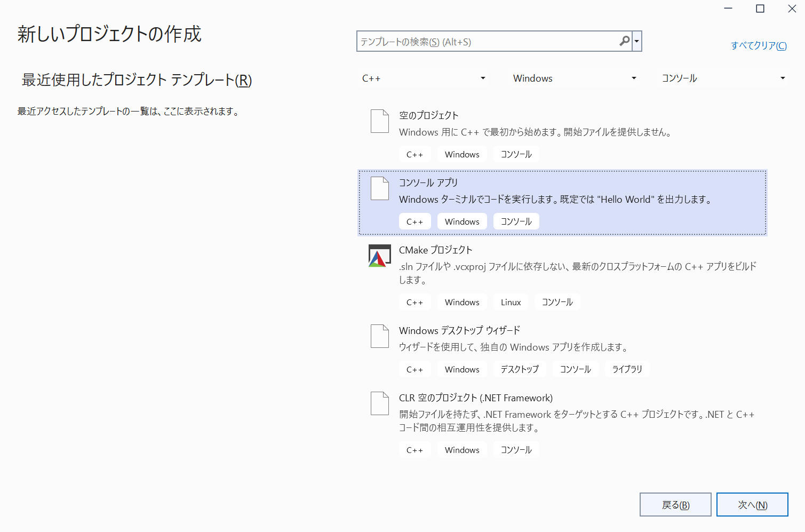Open the Windows platform filter dropdown

575,78
